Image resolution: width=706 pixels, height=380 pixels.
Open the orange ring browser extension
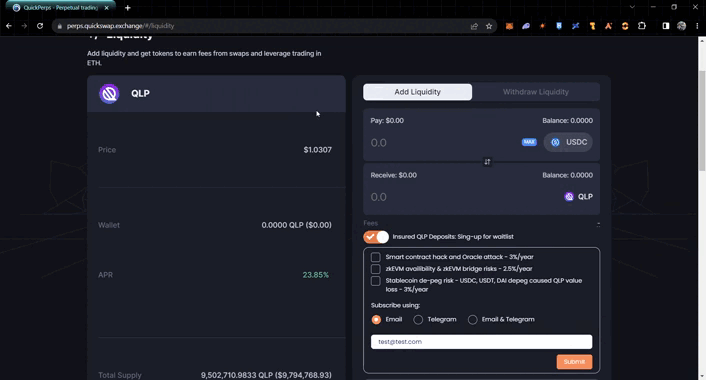pos(625,26)
